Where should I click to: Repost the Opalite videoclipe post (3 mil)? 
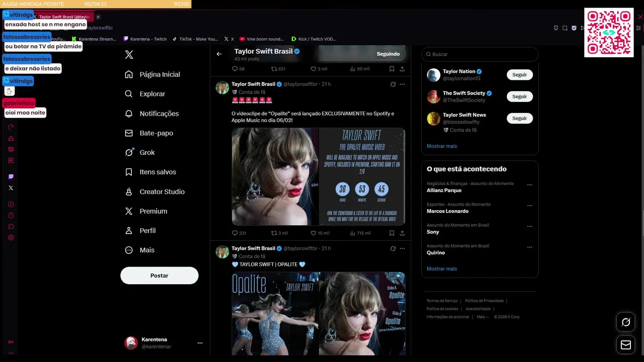point(279,233)
